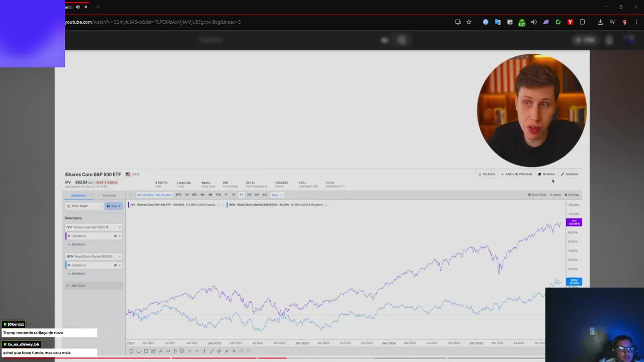This screenshot has width=644, height=362.
Task: Open the Daily frequency dropdown
Action: 277,195
